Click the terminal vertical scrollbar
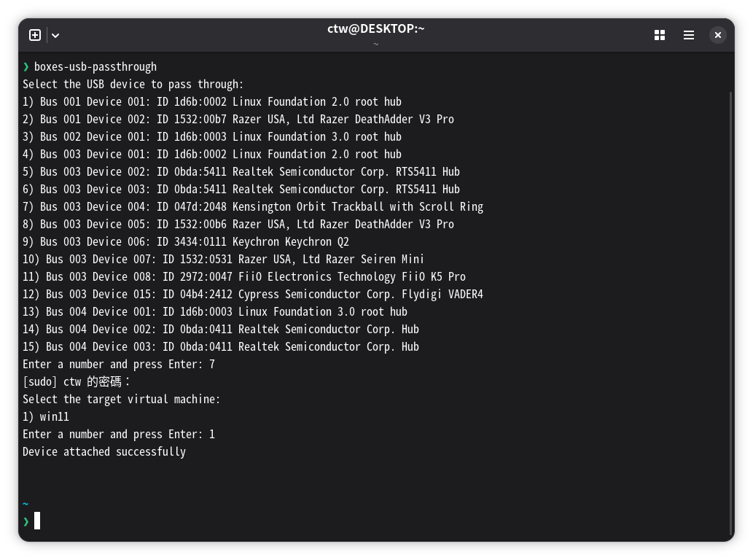Image resolution: width=753 pixels, height=560 pixels. (731, 312)
